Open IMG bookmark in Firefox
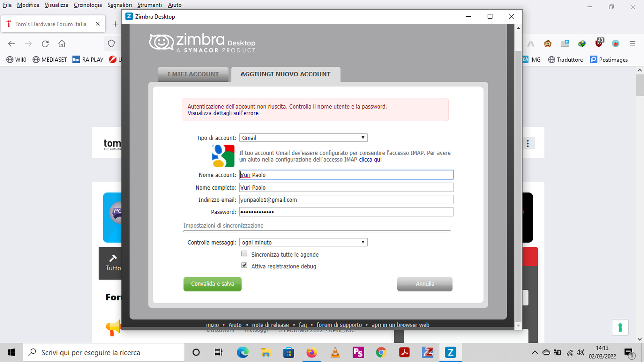Viewport: 644px width, 362px height. pos(531,59)
